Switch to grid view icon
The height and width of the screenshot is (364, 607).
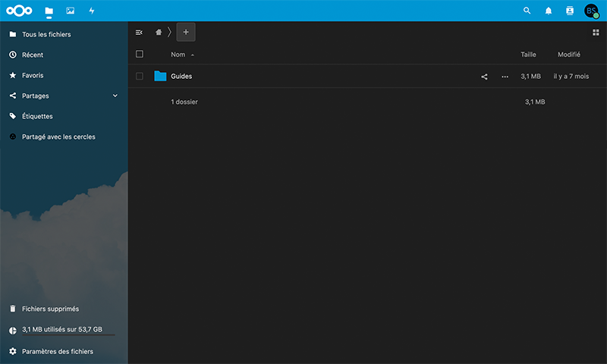click(x=596, y=33)
